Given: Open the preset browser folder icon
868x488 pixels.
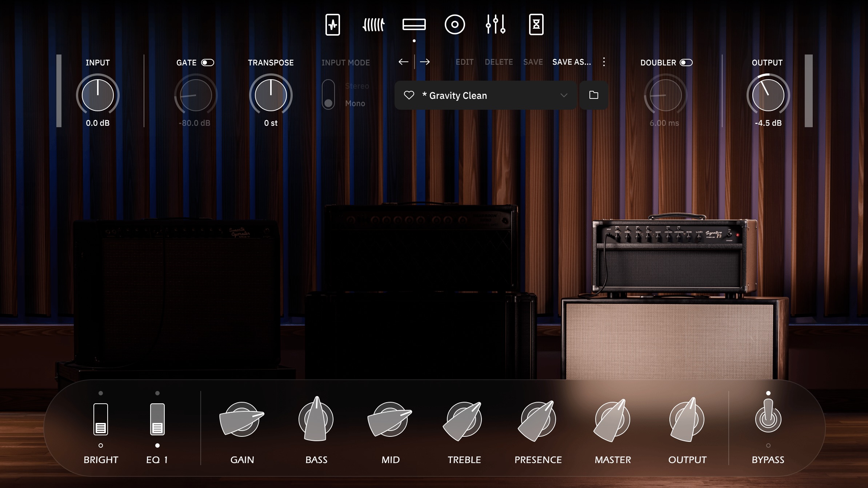Looking at the screenshot, I should pos(594,95).
